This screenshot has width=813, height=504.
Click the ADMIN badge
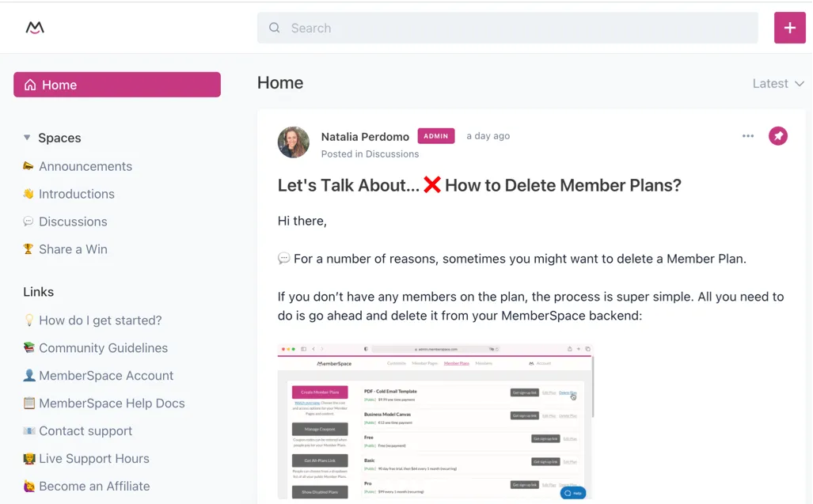tap(436, 136)
